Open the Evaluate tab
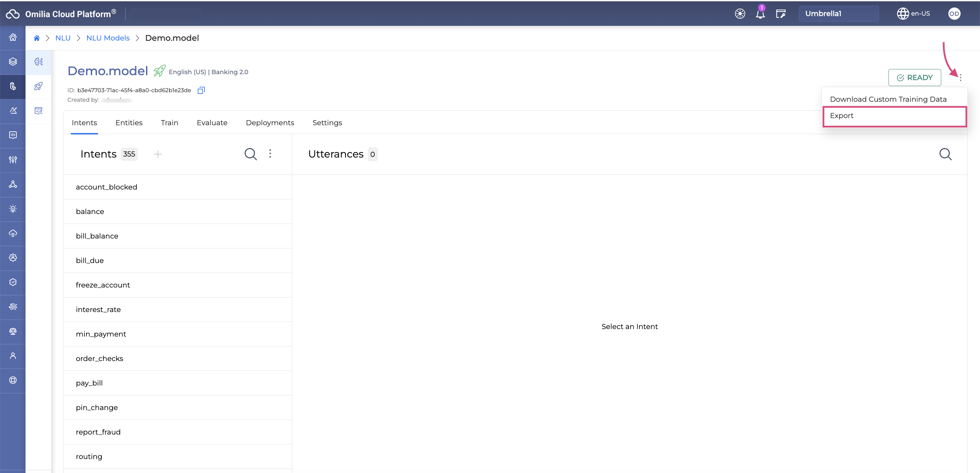The image size is (980, 473). 212,123
